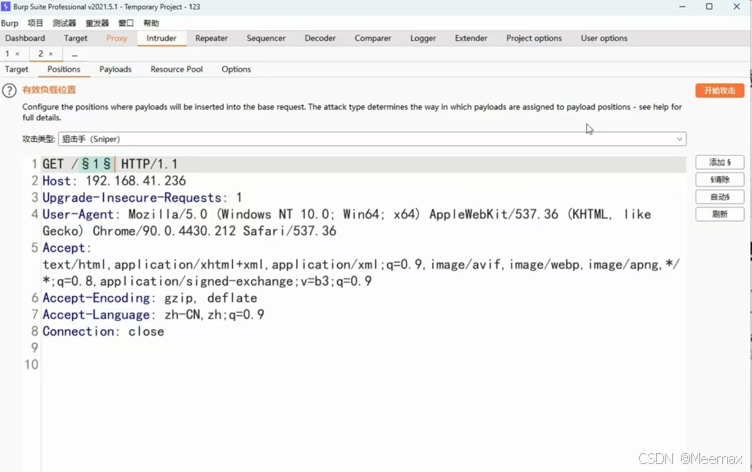Click HTTP/1.1 in the request line
The width and height of the screenshot is (752, 472).
click(149, 164)
